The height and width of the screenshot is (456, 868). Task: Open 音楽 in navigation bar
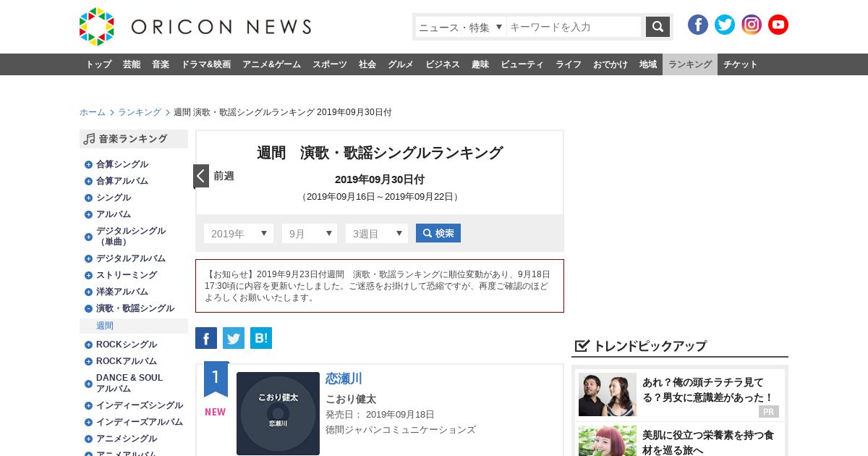pyautogui.click(x=161, y=64)
